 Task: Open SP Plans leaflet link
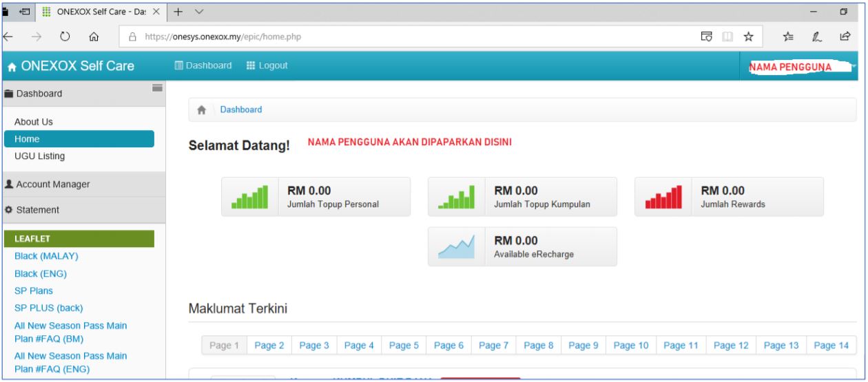click(x=34, y=290)
